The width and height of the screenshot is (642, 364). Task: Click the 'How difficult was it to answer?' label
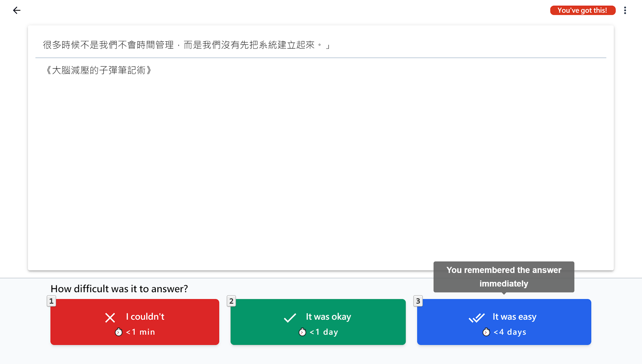pyautogui.click(x=119, y=289)
